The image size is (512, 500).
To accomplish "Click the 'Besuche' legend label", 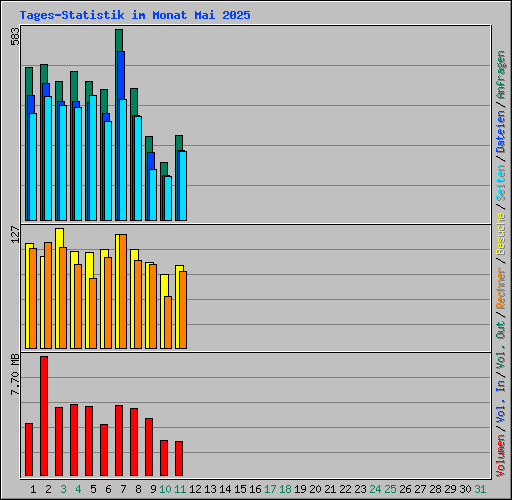I will click(501, 234).
